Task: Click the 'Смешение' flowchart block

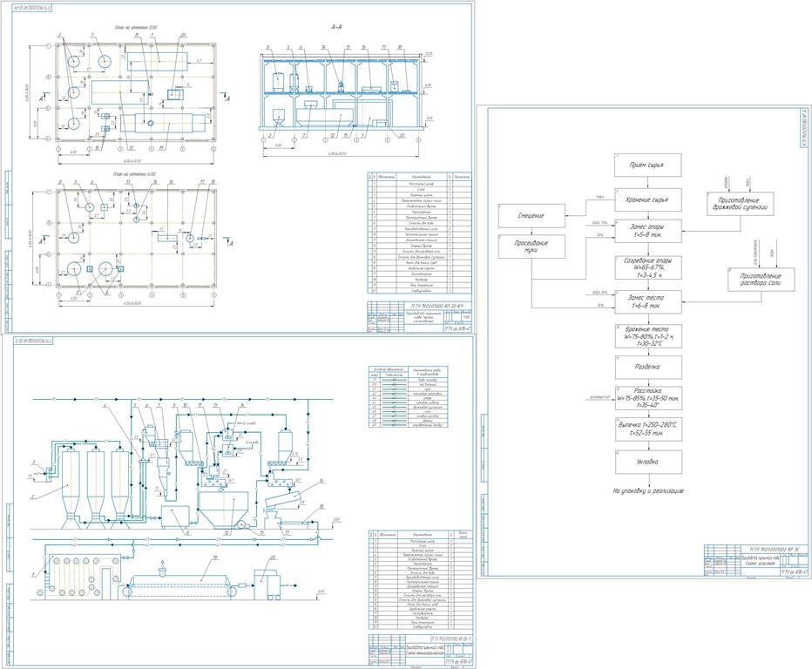Action: point(531,215)
